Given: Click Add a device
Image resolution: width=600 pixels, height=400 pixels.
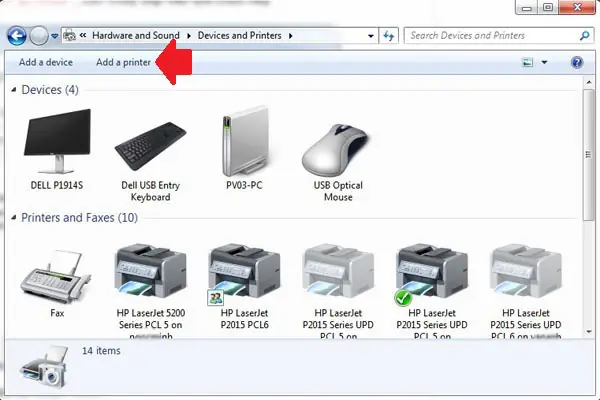Looking at the screenshot, I should 46,62.
